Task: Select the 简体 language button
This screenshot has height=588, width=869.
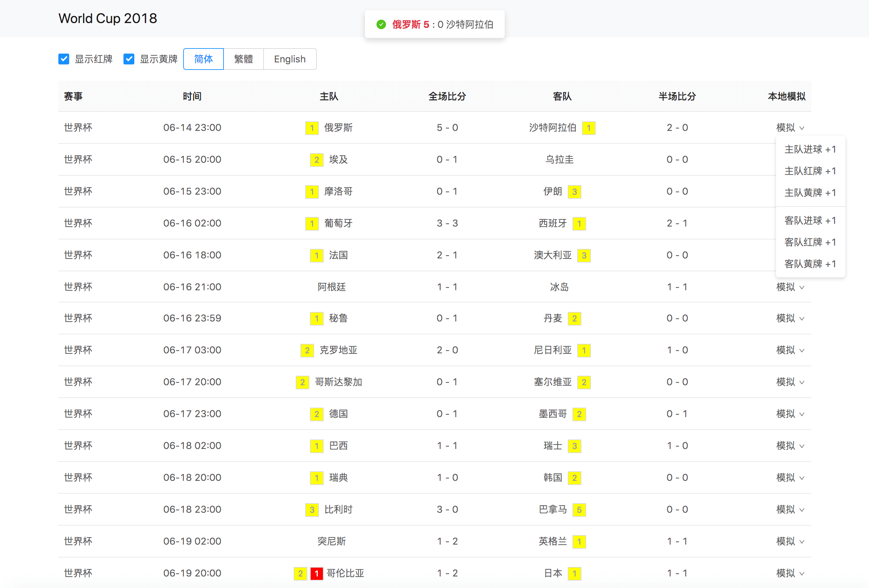Action: coord(204,59)
